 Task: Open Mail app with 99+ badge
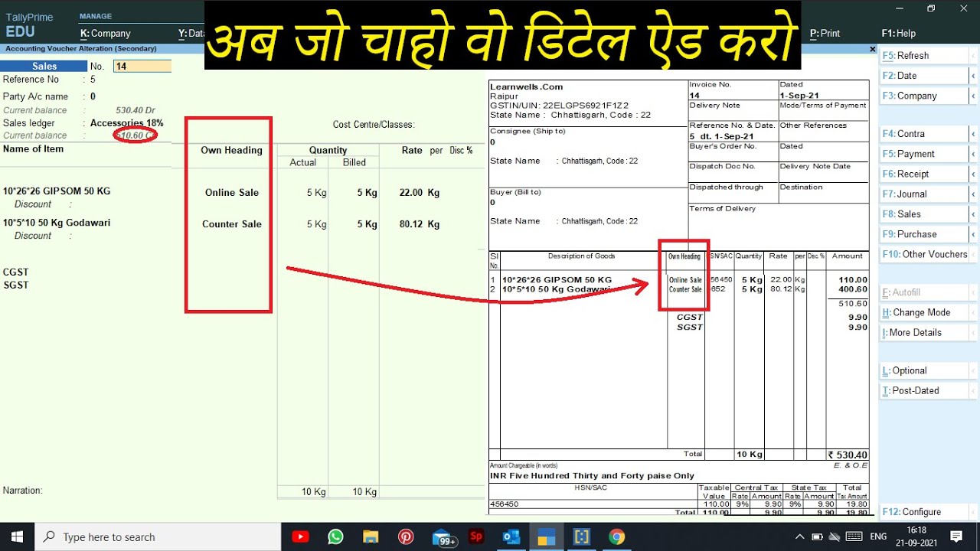pos(443,537)
